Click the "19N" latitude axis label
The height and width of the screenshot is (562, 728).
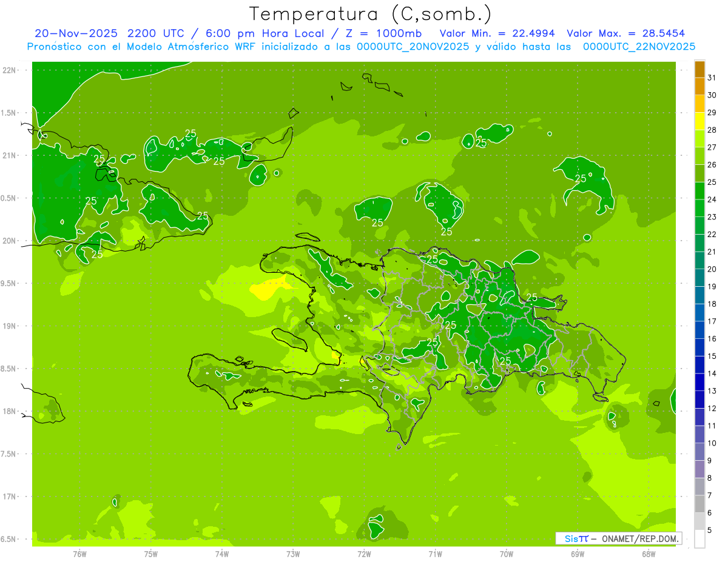(x=8, y=326)
